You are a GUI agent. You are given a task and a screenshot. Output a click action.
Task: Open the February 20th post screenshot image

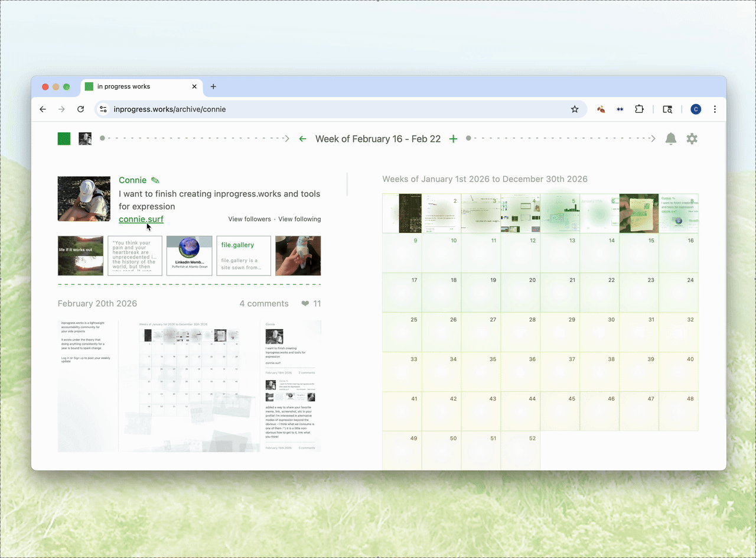[189, 386]
